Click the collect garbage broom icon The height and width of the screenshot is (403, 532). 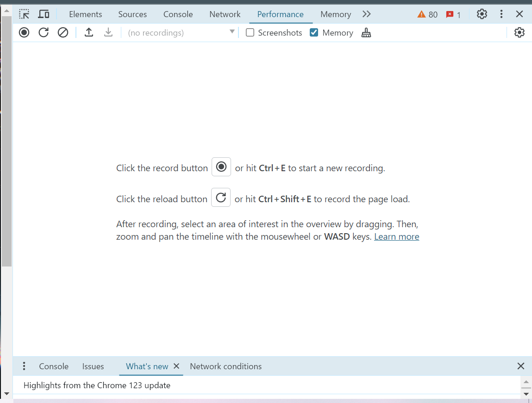[x=366, y=33]
